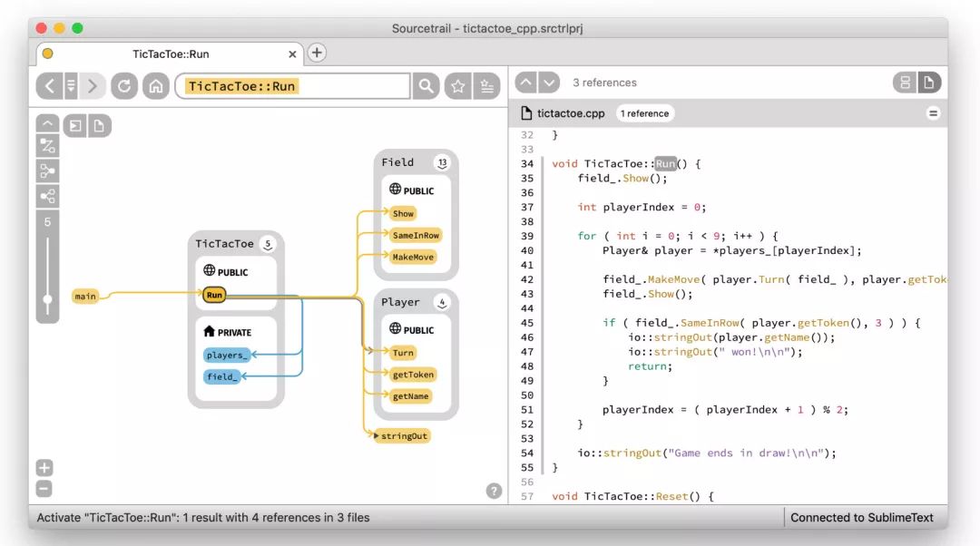Bookmark the active symbol with the star
Viewport: 980px width, 546px height.
457,85
